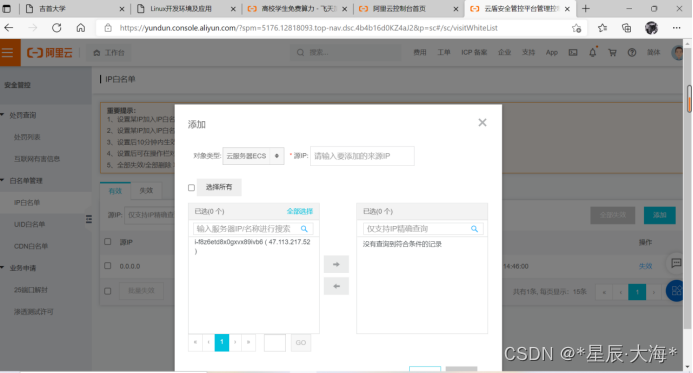Screen dimensions: 693x373
Task: Switch to the Linux开发环境及应用 tab
Action: pos(186,9)
